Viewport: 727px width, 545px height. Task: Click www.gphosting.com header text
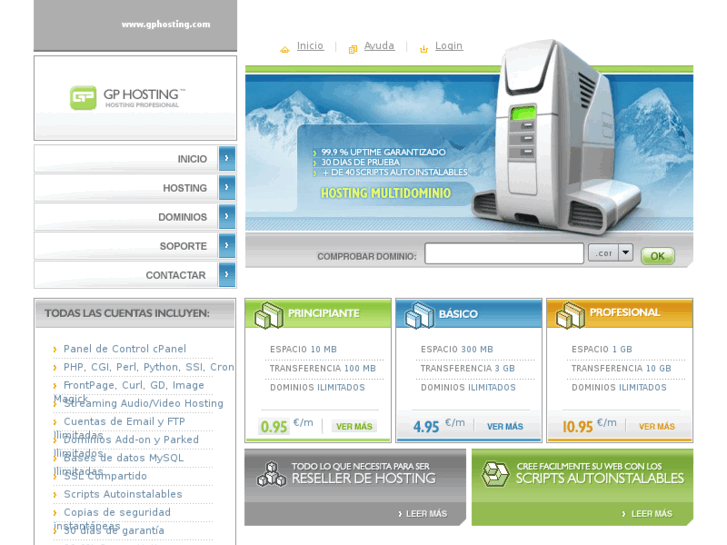(x=166, y=24)
